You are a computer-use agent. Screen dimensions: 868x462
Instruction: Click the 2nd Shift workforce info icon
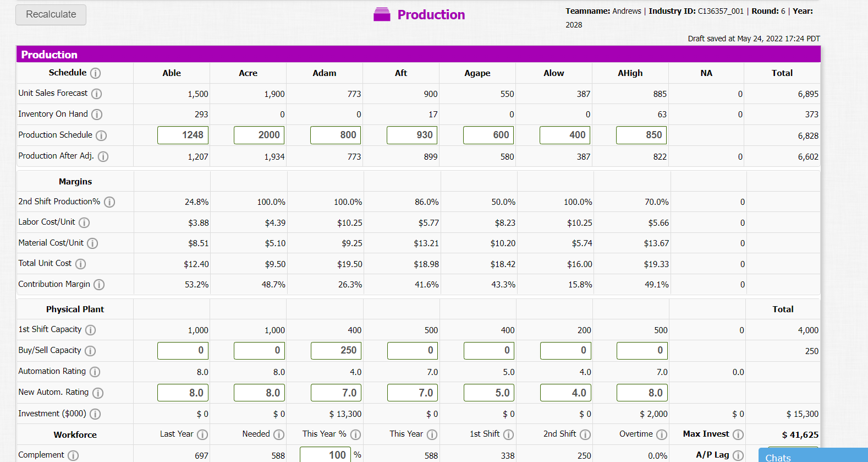pos(585,434)
